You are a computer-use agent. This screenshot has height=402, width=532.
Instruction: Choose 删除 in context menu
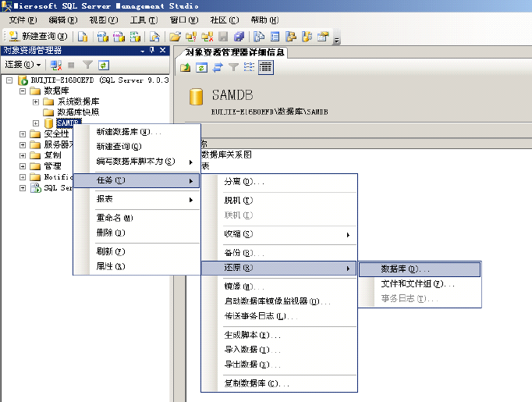[x=137, y=233]
